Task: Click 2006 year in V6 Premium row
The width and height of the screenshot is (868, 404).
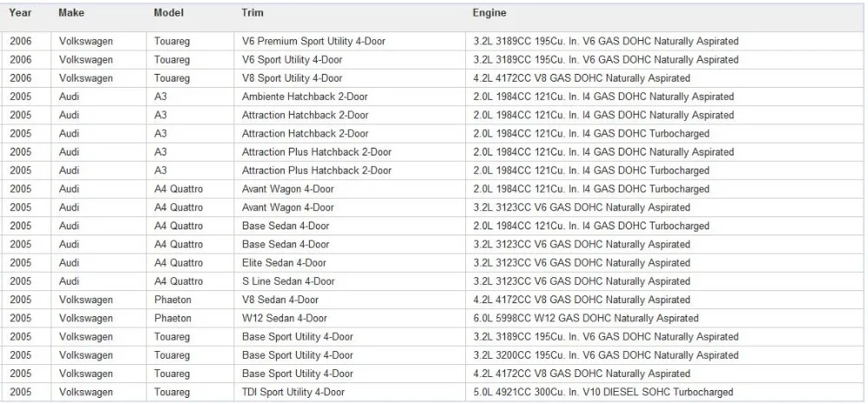Action: click(x=27, y=42)
